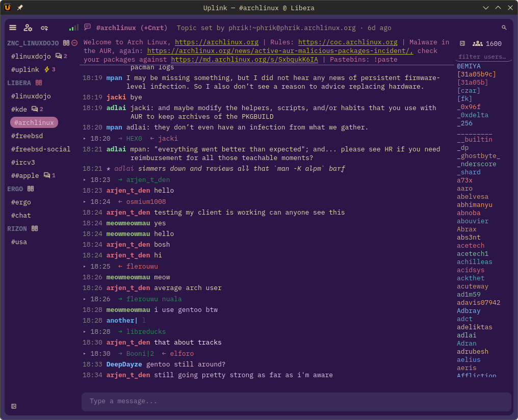Click the signal strength bars icon
Viewport: 518px width, 420px height.
pos(73,28)
